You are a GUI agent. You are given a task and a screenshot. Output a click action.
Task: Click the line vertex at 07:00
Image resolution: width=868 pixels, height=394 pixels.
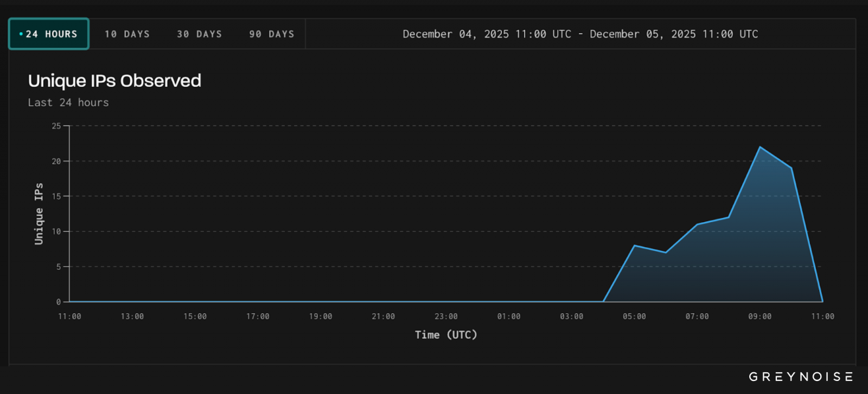pos(697,224)
